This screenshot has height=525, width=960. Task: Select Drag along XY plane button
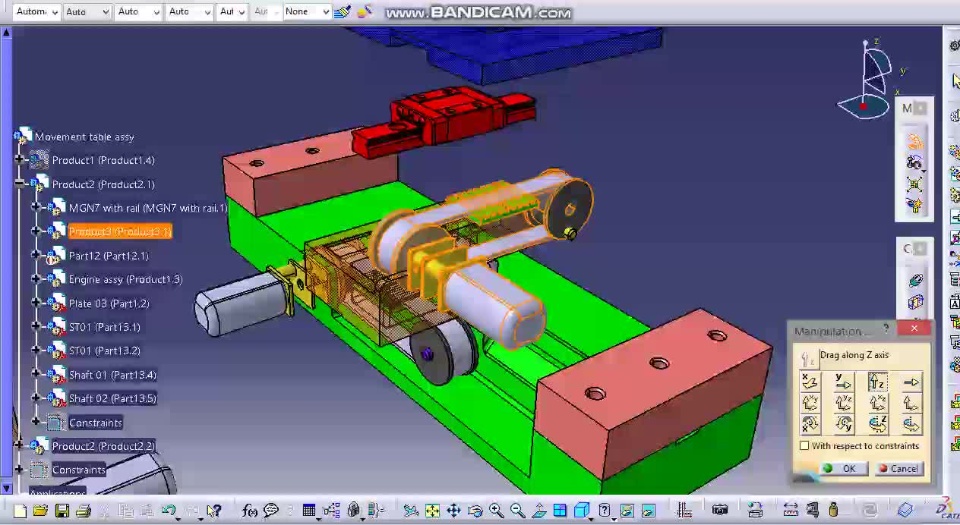(810, 403)
